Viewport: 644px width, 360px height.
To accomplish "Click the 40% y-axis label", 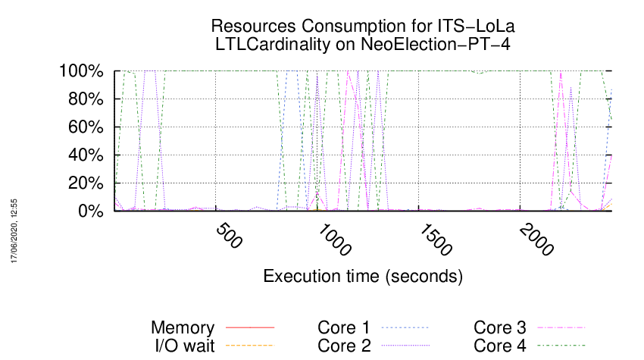I will point(86,155).
